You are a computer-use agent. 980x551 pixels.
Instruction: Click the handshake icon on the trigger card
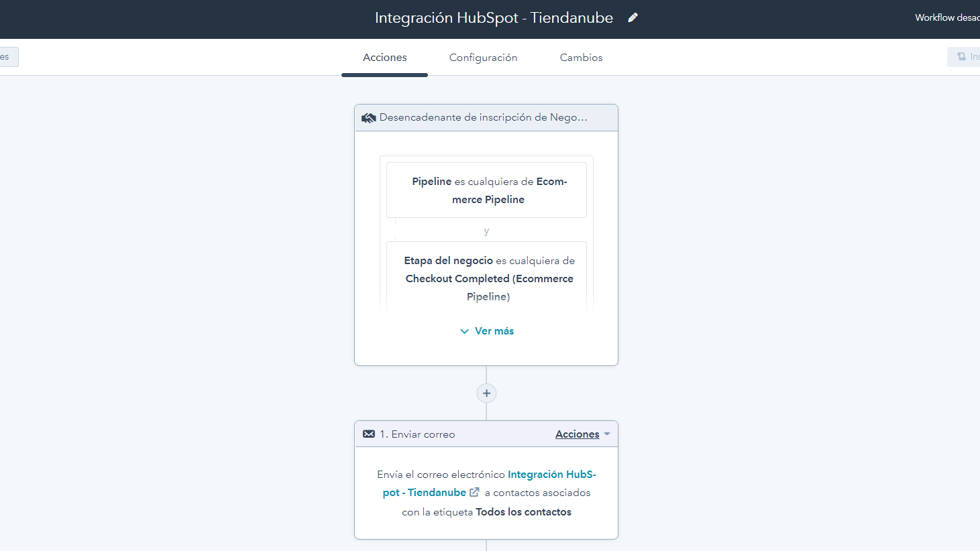[x=368, y=118]
